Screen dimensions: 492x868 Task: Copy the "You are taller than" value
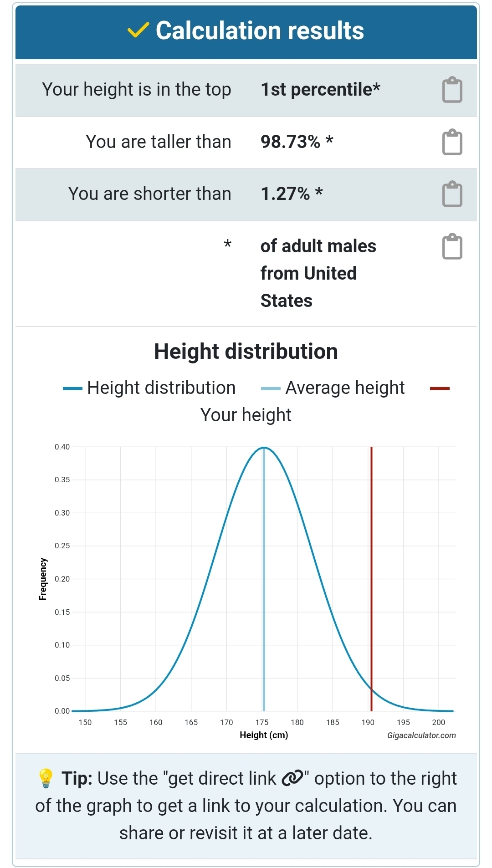point(452,142)
